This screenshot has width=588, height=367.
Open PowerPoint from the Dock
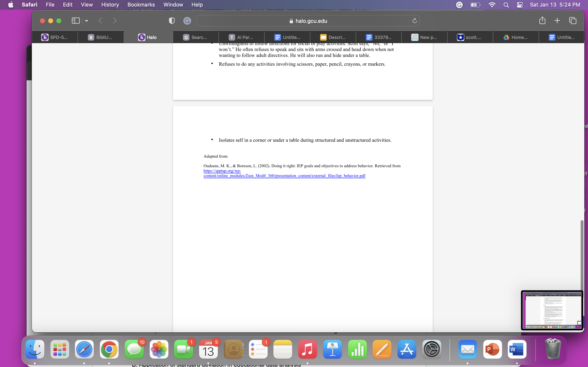point(492,349)
